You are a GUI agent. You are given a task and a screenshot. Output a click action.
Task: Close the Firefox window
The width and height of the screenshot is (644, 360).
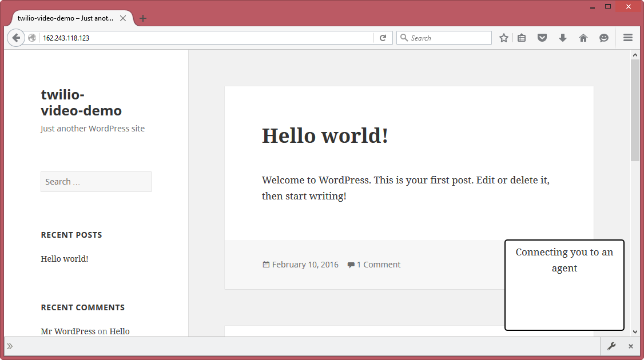629,6
